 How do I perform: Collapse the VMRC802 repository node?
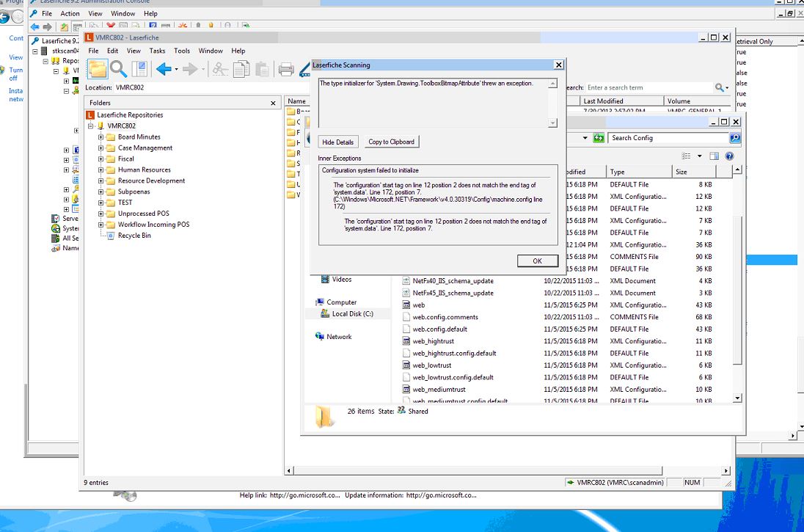(91, 126)
